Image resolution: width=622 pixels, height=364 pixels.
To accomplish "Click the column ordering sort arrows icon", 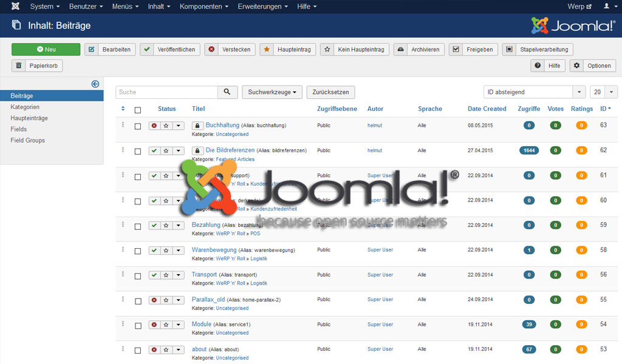I will 123,109.
